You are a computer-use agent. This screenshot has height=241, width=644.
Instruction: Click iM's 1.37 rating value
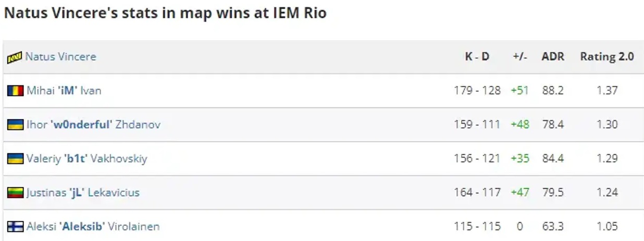click(x=607, y=91)
